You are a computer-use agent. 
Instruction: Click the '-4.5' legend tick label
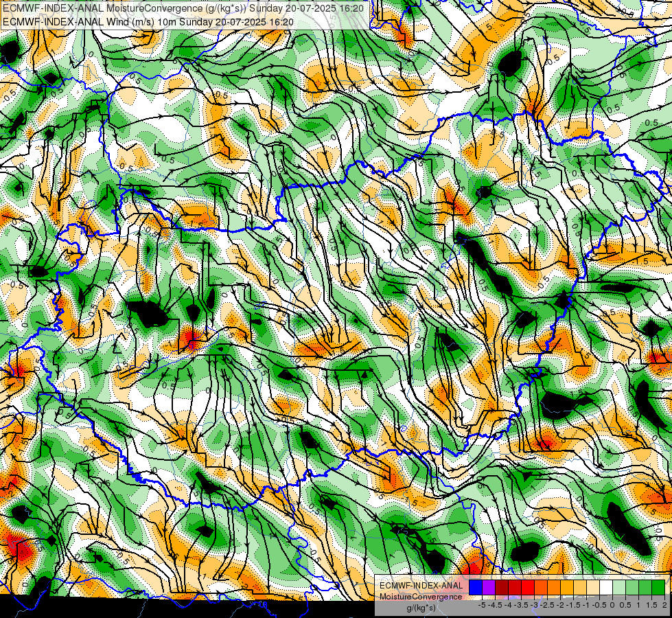tap(496, 605)
